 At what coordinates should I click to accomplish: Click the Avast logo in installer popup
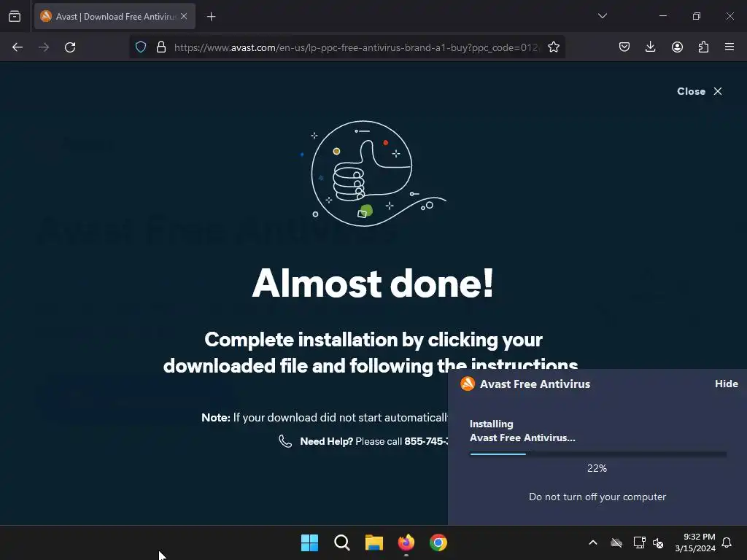tap(468, 384)
